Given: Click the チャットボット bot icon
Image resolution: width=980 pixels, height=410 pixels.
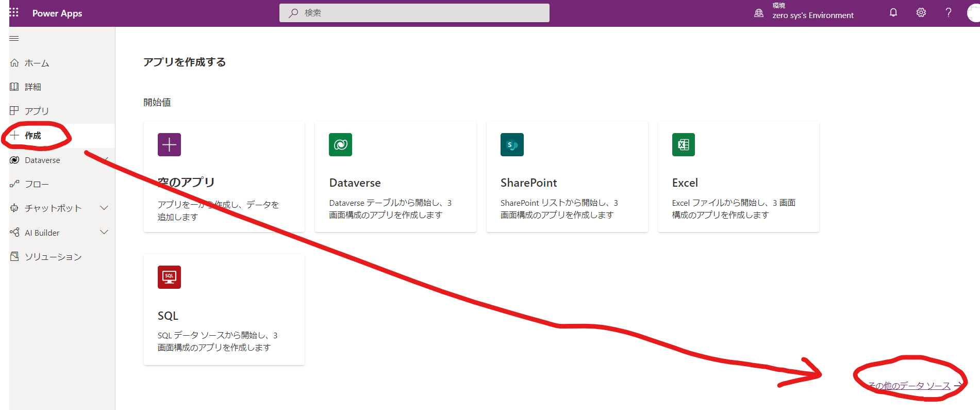Looking at the screenshot, I should pyautogui.click(x=14, y=208).
